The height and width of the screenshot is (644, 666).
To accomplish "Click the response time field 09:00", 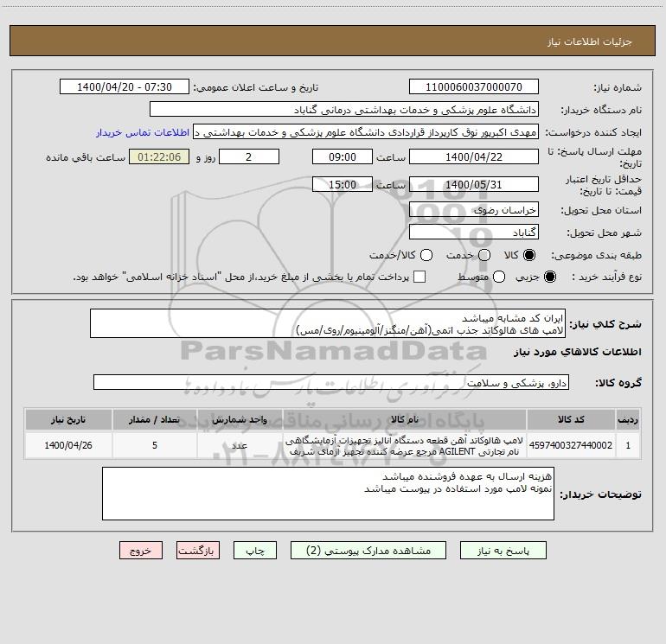I will tap(343, 156).
